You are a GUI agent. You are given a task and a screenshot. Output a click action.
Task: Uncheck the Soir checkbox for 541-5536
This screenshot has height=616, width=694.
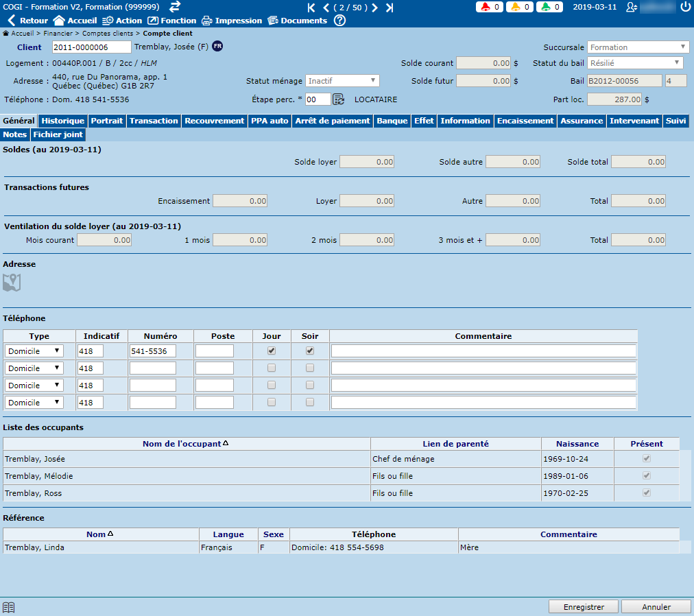tap(310, 351)
